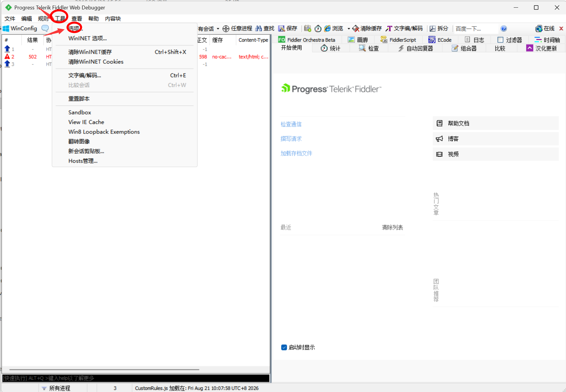Viewport: 566px width, 392px height.
Task: Click the 百度一下 search input field
Action: click(476, 29)
